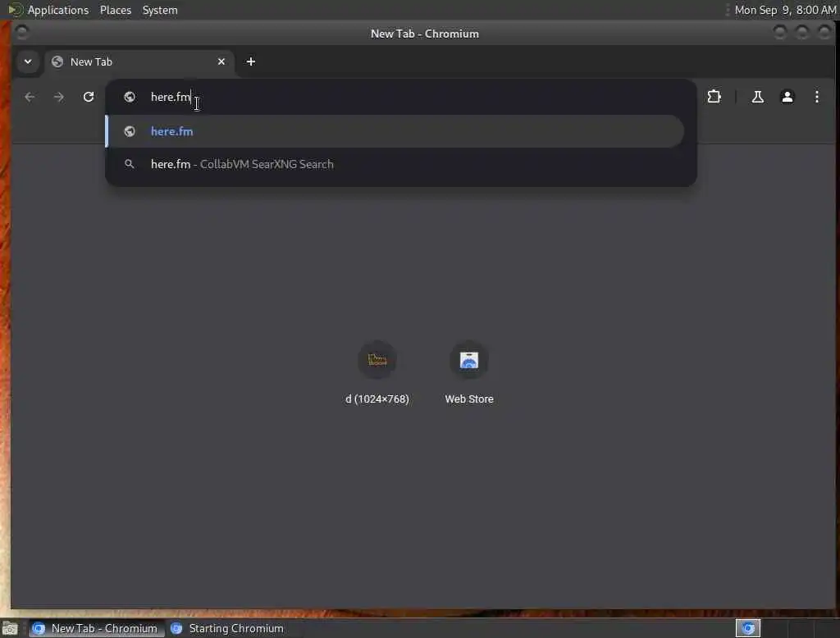840x638 pixels.
Task: Click the show desktop icon in taskbar
Action: (10, 628)
